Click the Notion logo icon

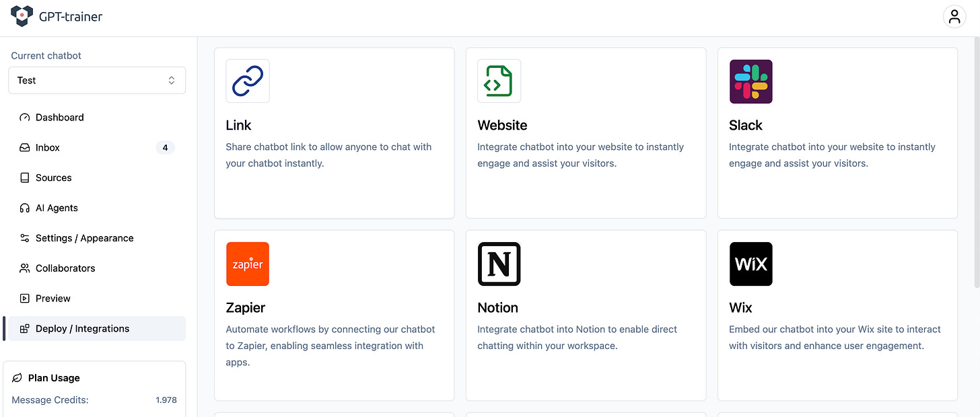pos(499,264)
